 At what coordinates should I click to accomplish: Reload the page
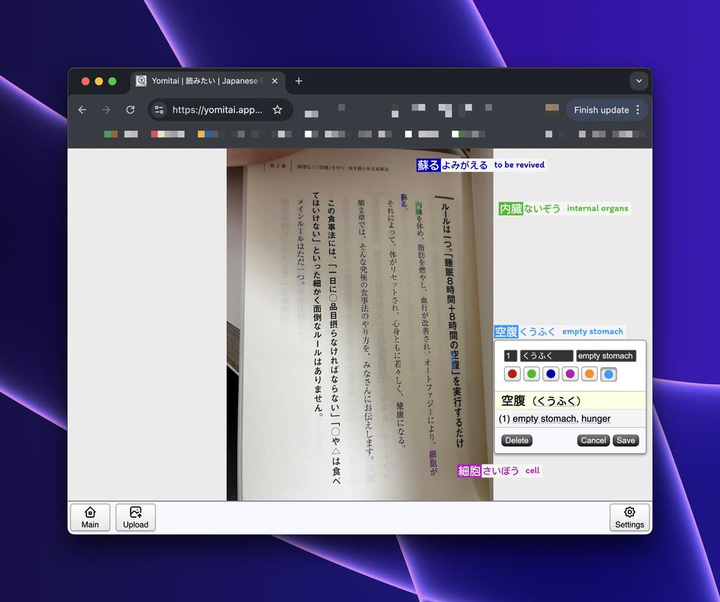[130, 110]
